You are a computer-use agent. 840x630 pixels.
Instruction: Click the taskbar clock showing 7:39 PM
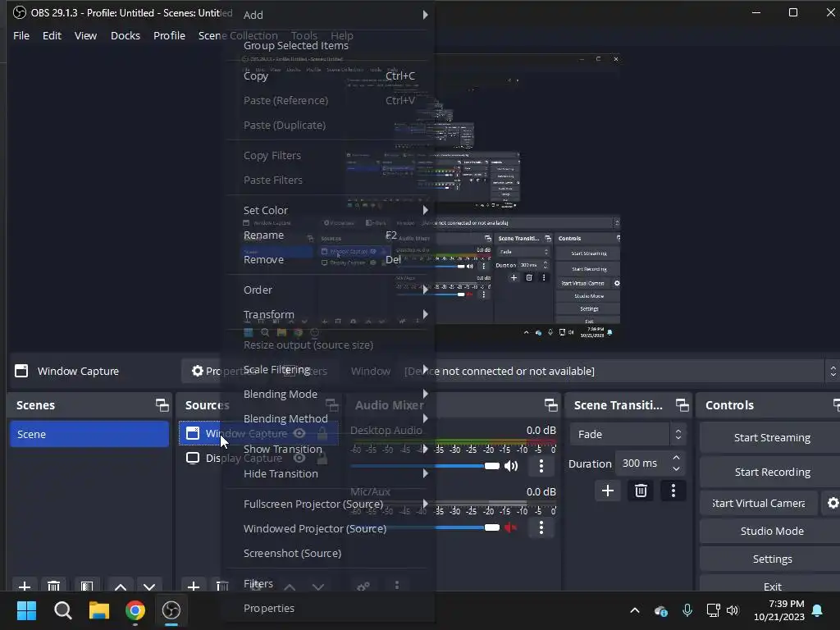778,610
